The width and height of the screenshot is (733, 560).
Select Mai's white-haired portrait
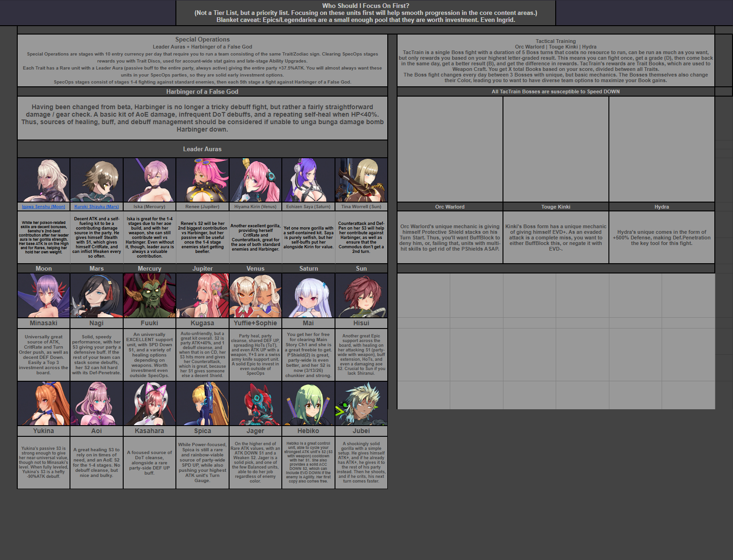(x=308, y=295)
